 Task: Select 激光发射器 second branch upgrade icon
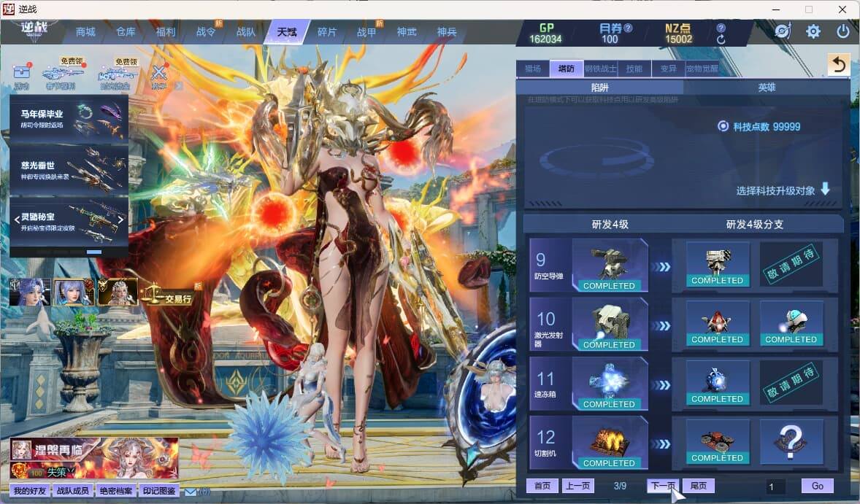791,324
